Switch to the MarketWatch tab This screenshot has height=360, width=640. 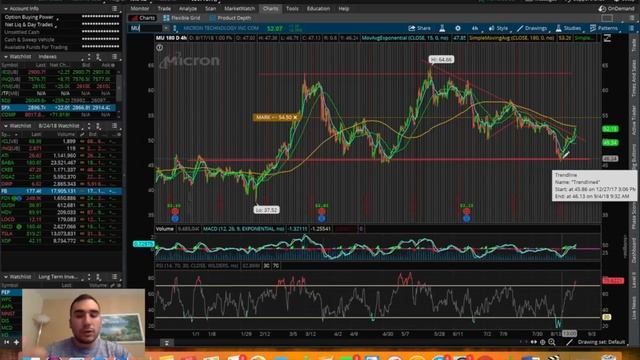coord(240,9)
